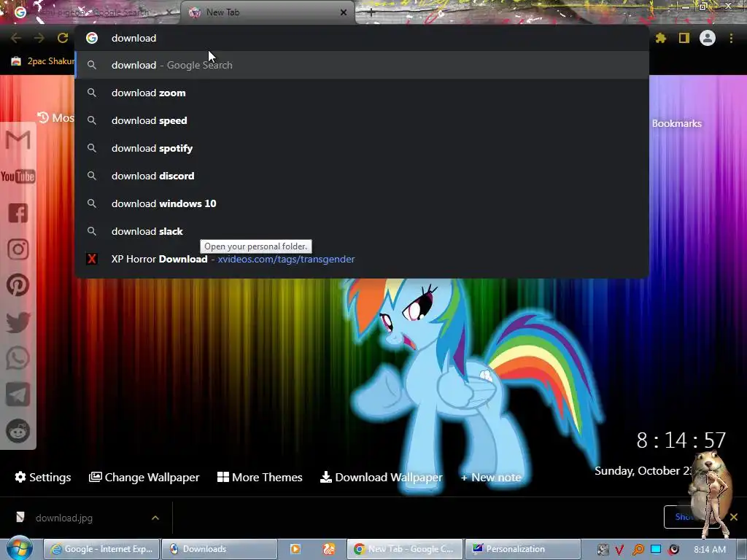
Task: Open Chrome profile avatar
Action: [708, 38]
